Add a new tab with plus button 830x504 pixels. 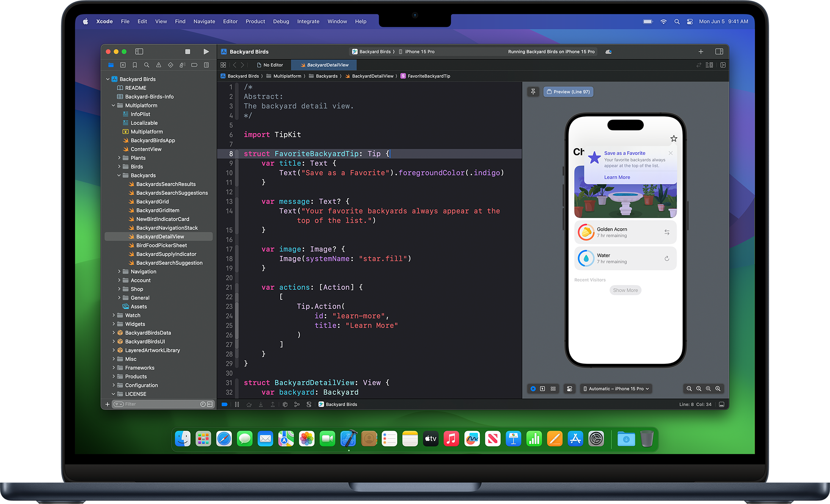pyautogui.click(x=701, y=52)
